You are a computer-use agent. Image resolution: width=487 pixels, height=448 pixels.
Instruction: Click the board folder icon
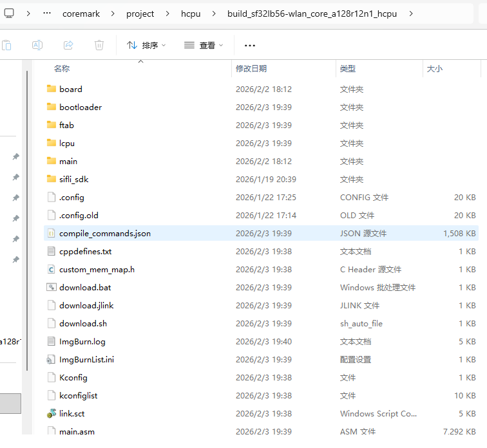[x=52, y=89]
